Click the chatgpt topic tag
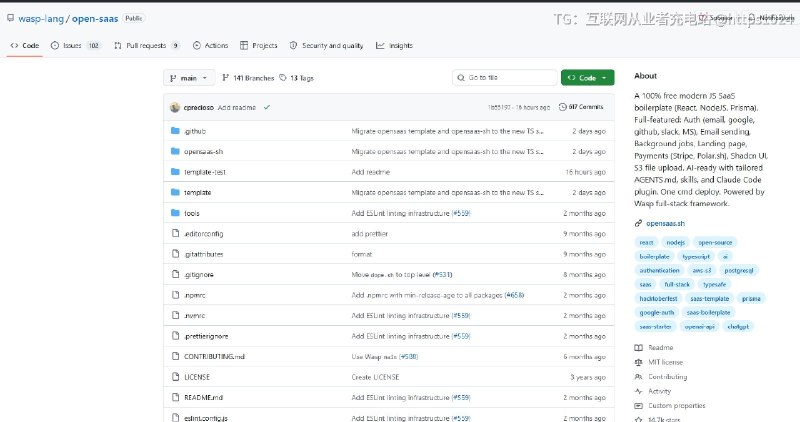 tap(738, 327)
